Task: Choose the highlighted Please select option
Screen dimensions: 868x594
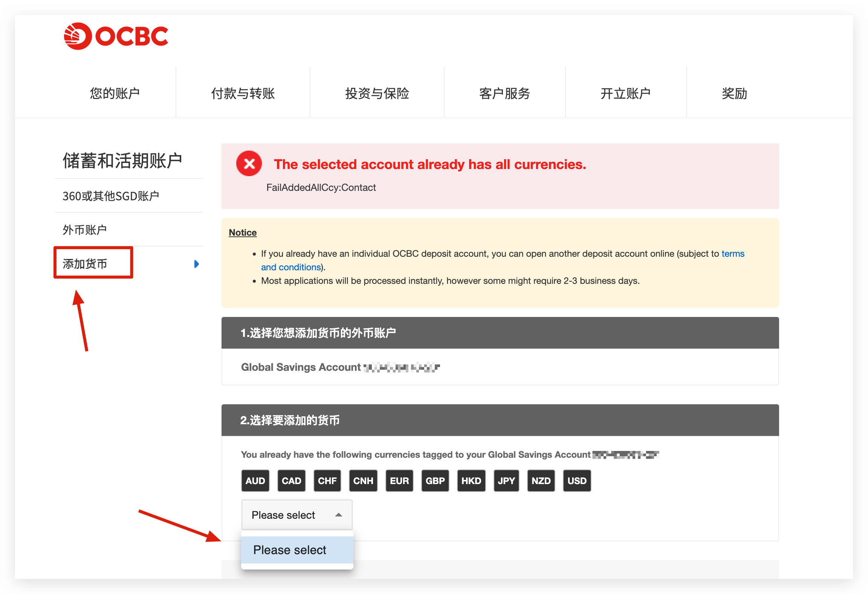Action: [x=297, y=550]
